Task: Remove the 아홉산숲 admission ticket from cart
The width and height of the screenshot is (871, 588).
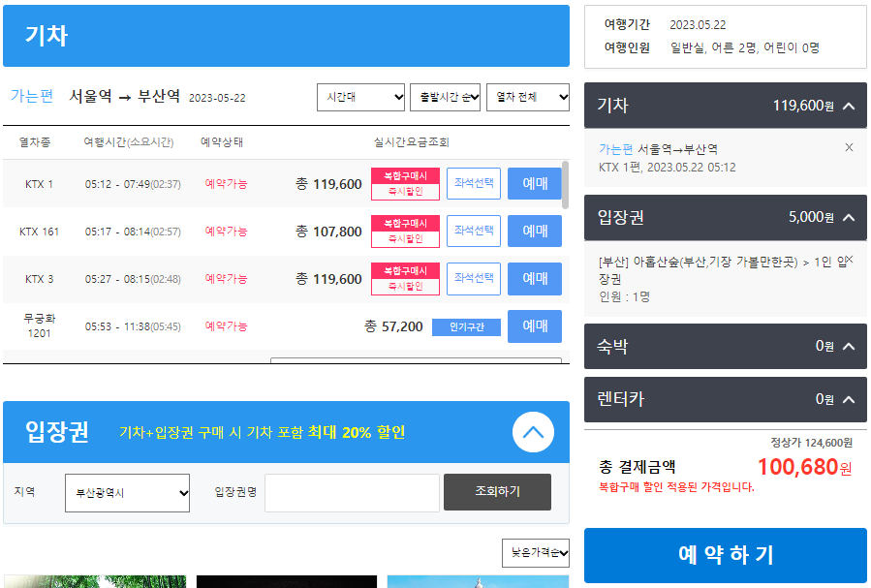Action: (x=850, y=260)
